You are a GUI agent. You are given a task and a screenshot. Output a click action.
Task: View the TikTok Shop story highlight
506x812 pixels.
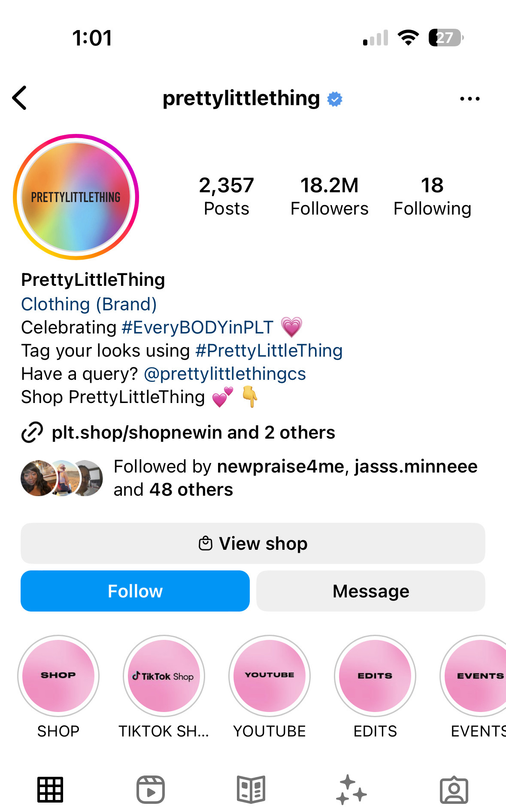click(164, 676)
